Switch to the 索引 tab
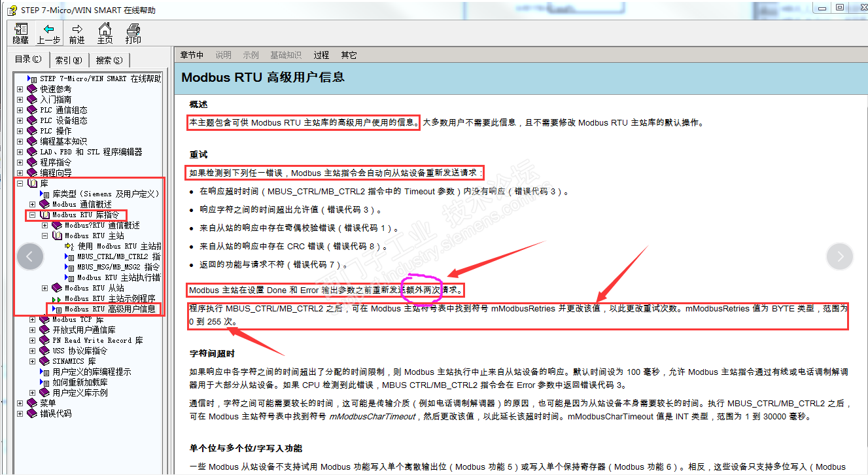Image resolution: width=868 pixels, height=475 pixels. [68, 60]
